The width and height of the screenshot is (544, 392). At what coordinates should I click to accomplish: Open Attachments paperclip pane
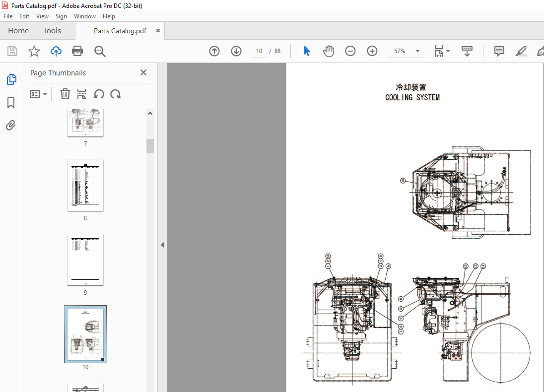(x=11, y=125)
